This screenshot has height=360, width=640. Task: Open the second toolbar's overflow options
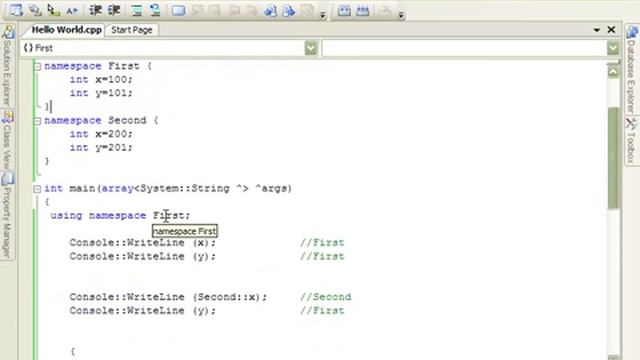[401, 15]
